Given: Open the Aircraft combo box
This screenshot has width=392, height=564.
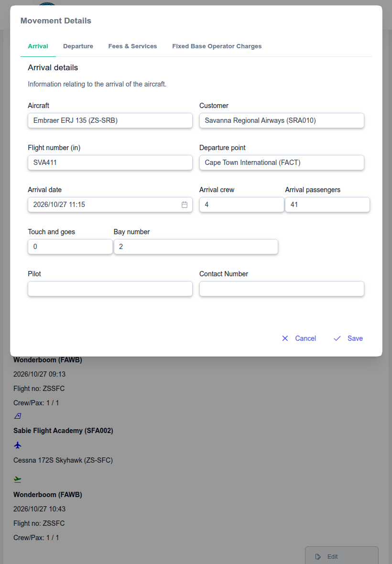Looking at the screenshot, I should 110,120.
